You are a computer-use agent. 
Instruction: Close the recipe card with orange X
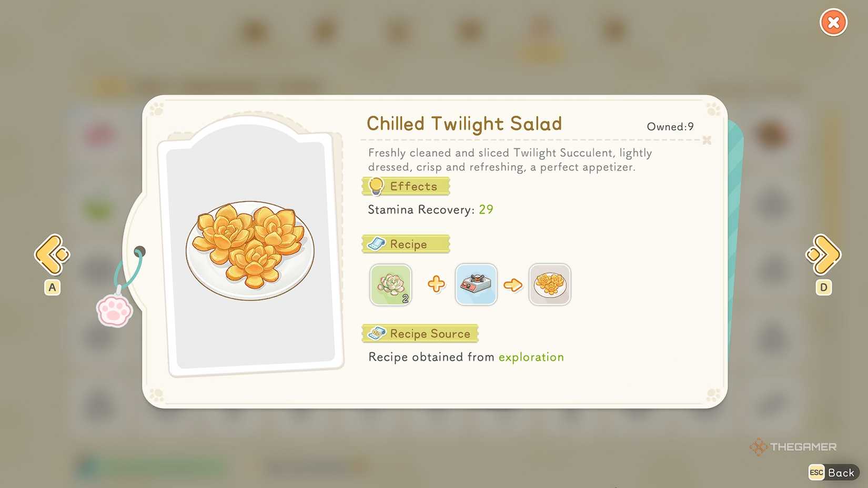[833, 22]
